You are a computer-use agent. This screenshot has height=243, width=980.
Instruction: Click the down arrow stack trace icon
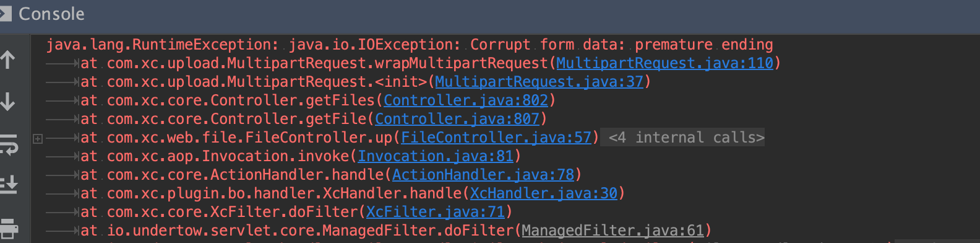(8, 101)
